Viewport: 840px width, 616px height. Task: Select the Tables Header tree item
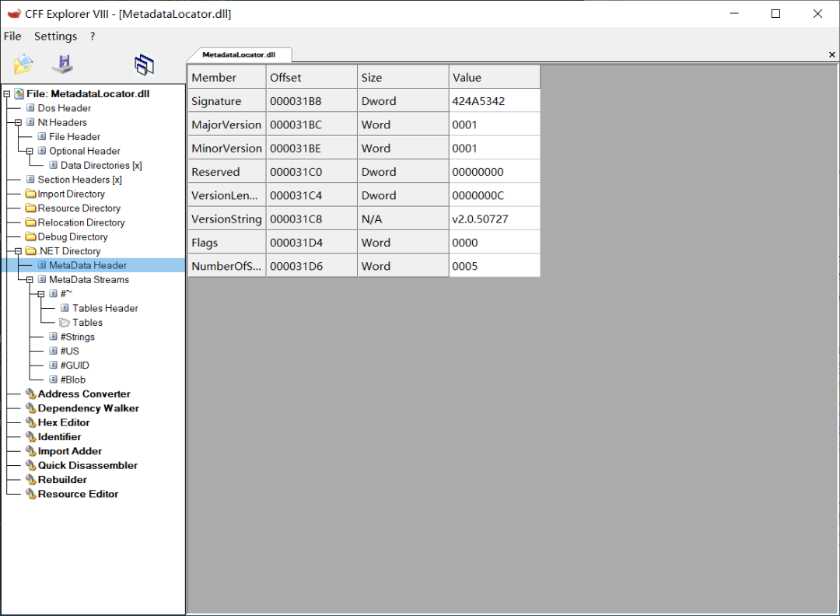(x=105, y=308)
